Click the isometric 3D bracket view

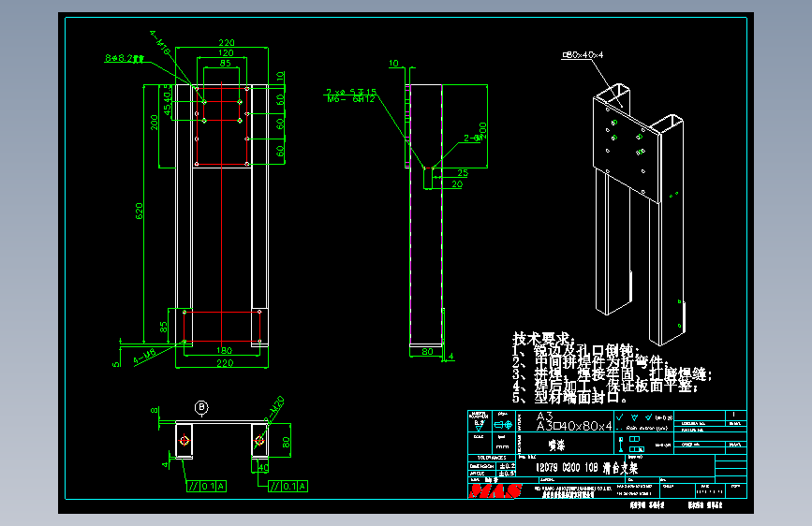tap(639, 213)
